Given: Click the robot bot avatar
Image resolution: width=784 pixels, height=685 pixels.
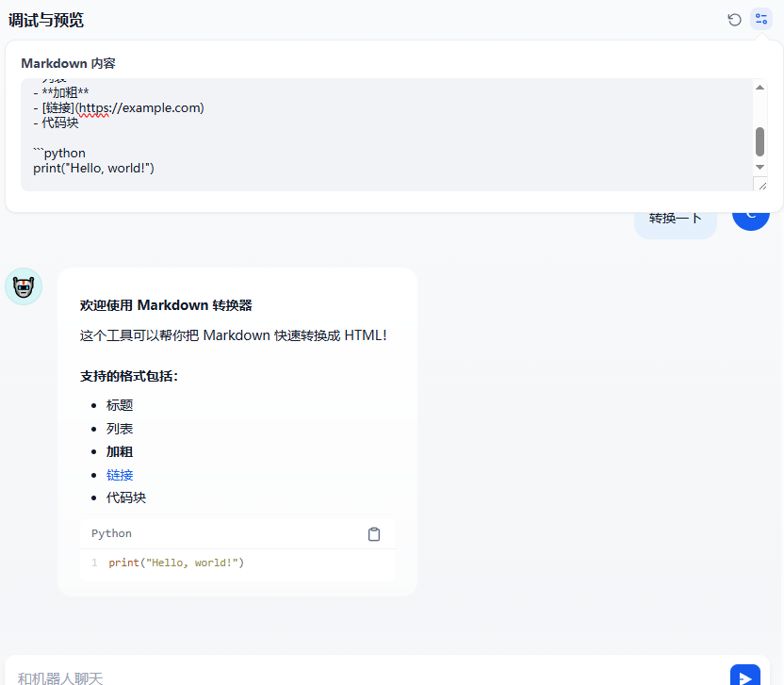Looking at the screenshot, I should click(x=24, y=286).
